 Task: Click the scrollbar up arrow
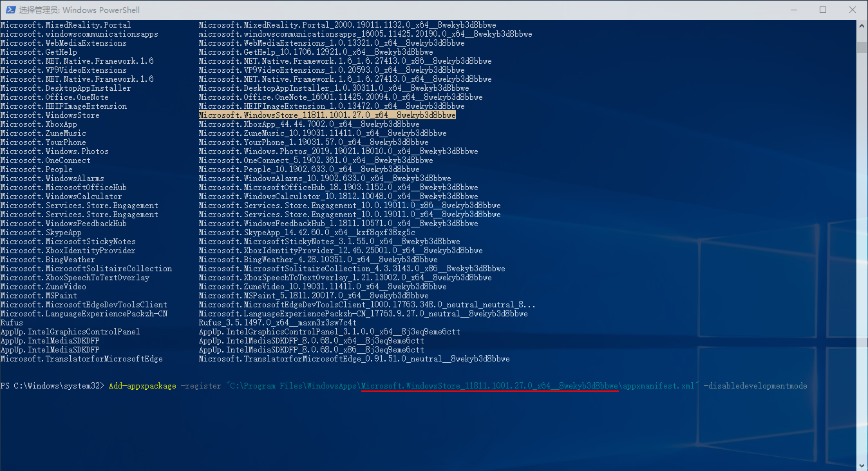(x=862, y=25)
